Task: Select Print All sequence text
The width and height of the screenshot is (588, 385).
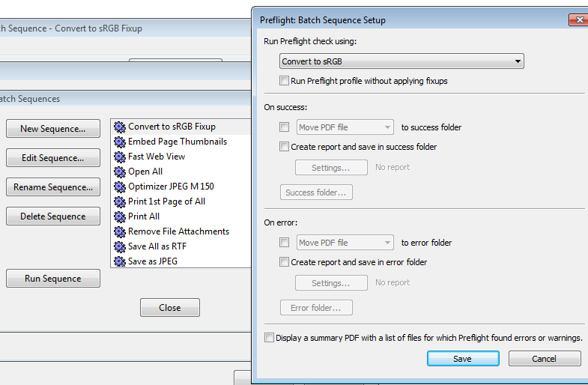Action: 144,216
